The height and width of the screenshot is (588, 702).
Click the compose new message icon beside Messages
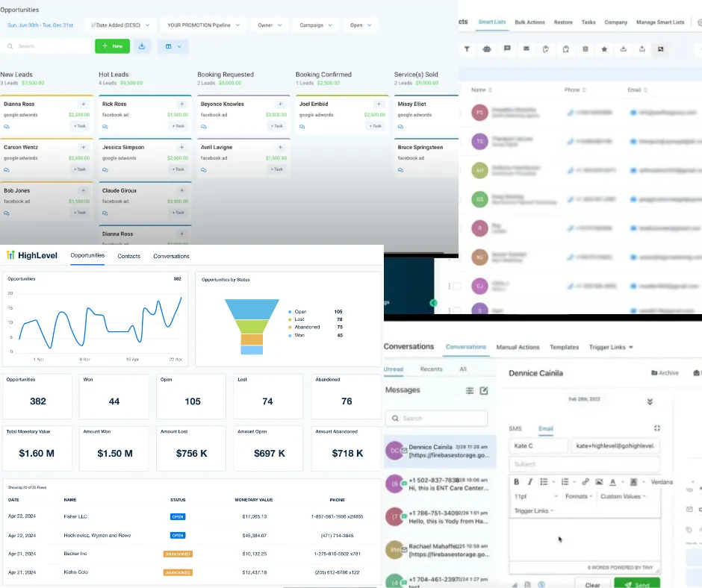point(484,391)
